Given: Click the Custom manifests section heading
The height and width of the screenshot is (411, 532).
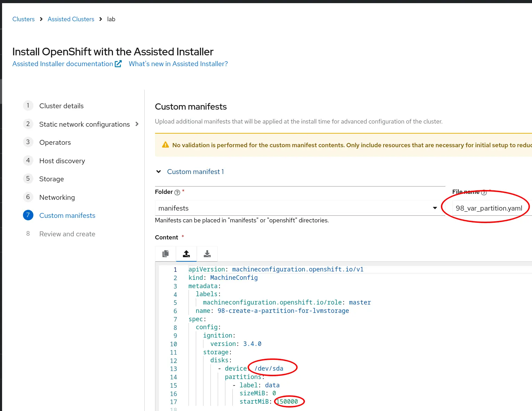Looking at the screenshot, I should [x=191, y=106].
